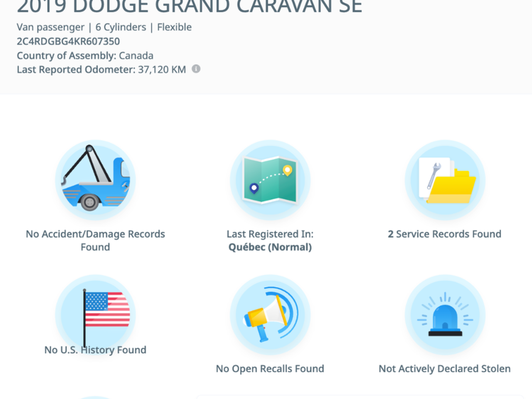Viewport: 532px width, 399px height.
Task: Click "Country of Assembly: Canada" line
Action: click(x=85, y=56)
